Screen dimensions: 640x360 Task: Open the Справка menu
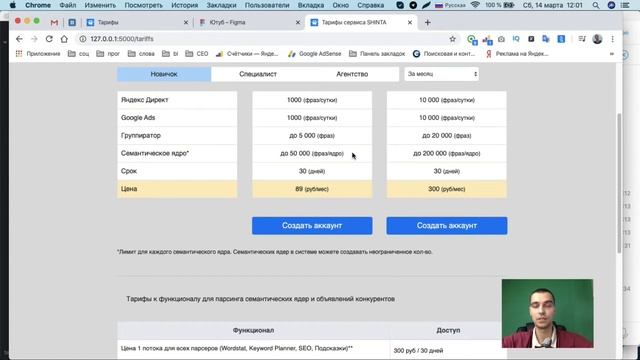pyautogui.click(x=371, y=5)
